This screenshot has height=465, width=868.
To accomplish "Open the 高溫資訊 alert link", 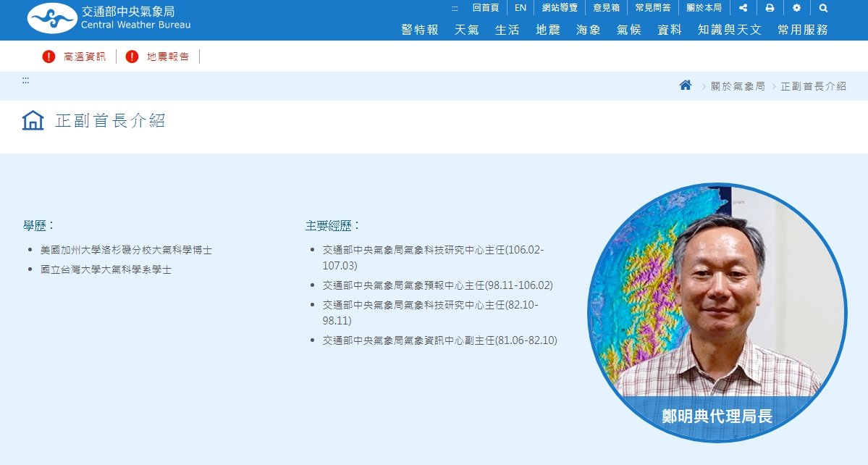I will point(85,56).
